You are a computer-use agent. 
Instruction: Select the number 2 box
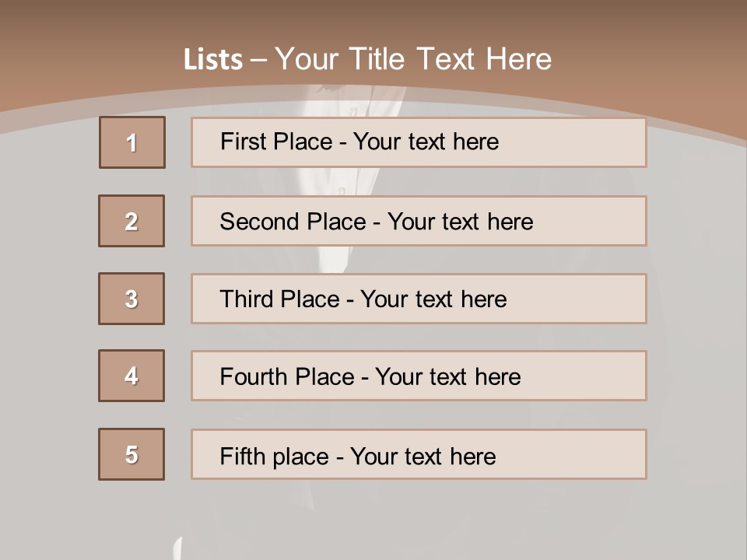(132, 221)
